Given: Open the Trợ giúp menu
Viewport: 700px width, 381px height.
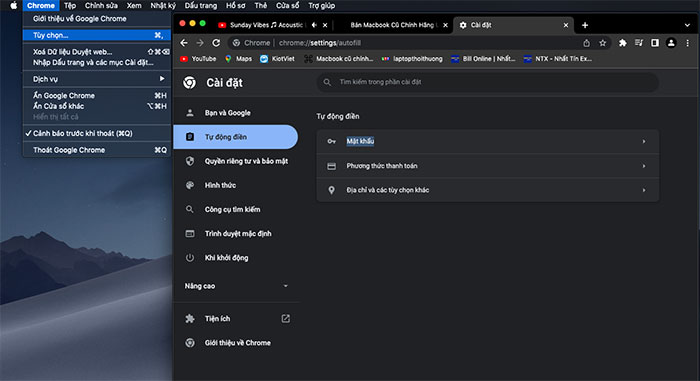Looking at the screenshot, I should [x=321, y=5].
